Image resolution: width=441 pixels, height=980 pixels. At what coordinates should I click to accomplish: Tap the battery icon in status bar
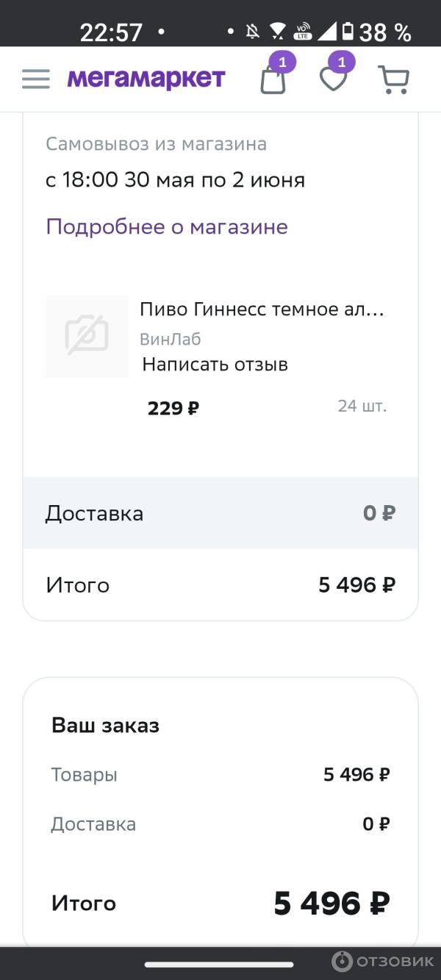[x=348, y=32]
